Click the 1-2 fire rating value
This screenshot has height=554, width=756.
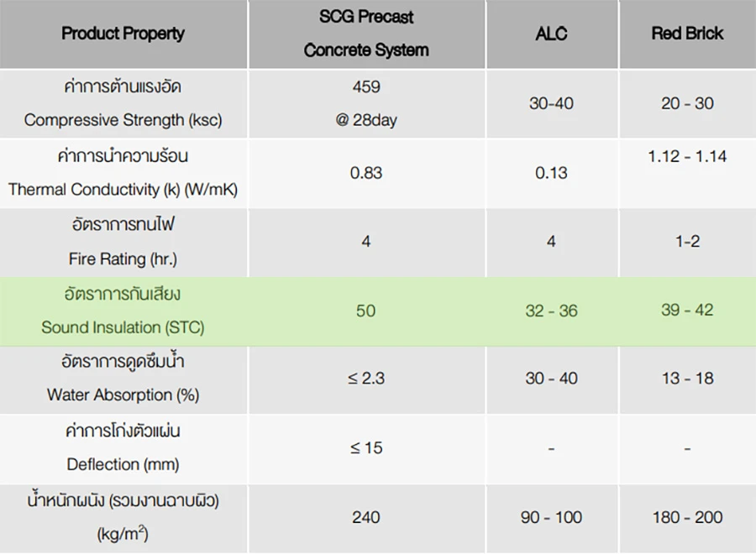pos(687,242)
